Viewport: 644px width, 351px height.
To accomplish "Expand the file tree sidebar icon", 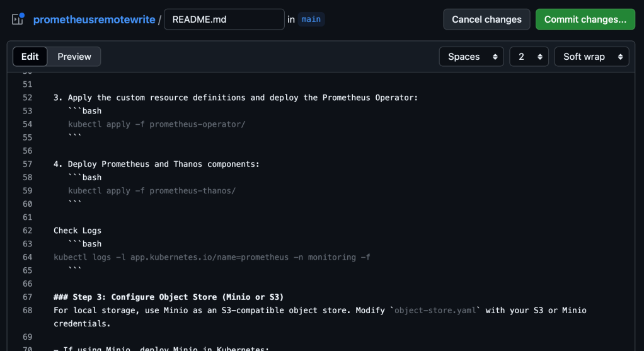I will click(17, 19).
